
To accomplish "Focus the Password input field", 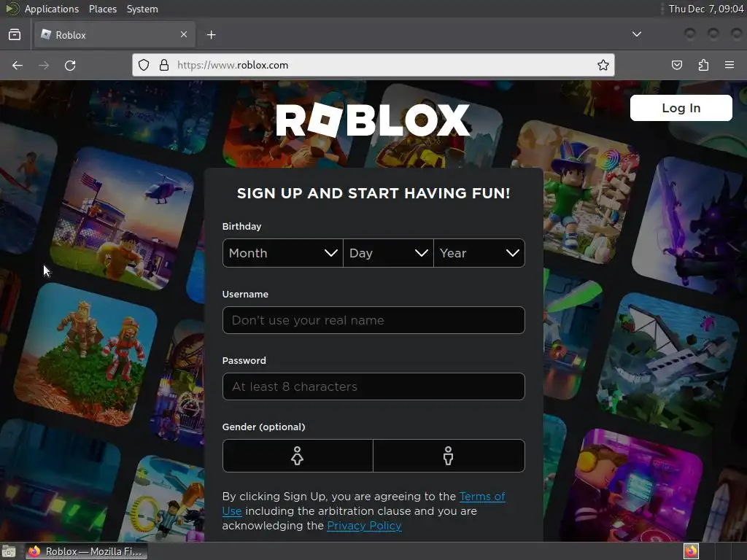I will coord(373,386).
